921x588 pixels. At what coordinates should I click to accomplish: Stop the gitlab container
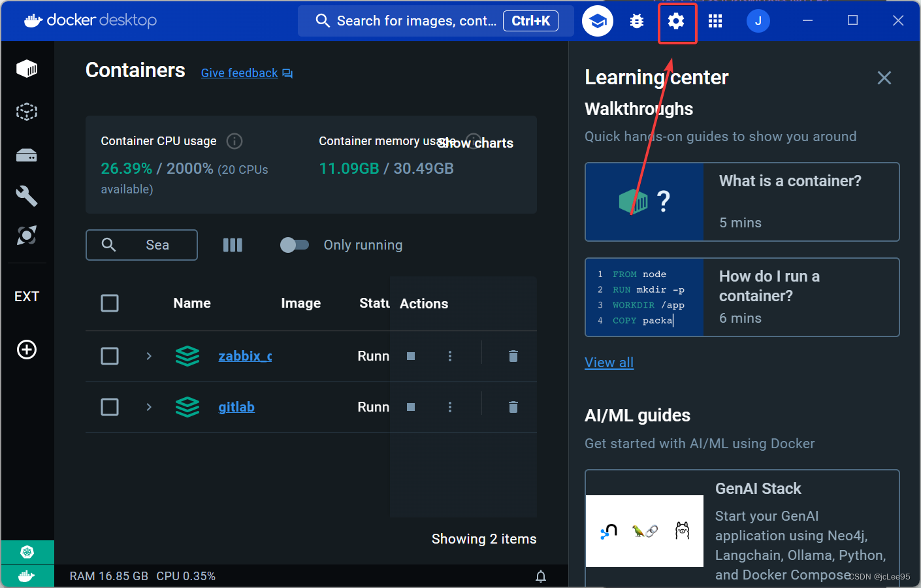click(411, 407)
